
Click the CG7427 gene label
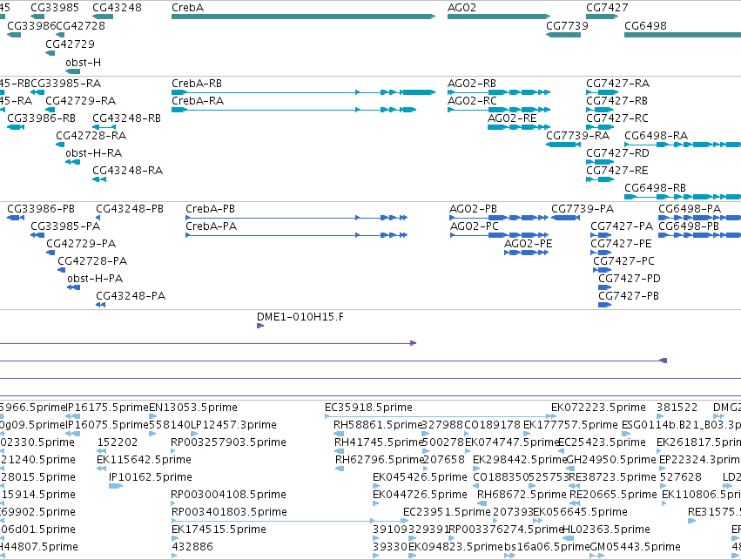pos(607,8)
